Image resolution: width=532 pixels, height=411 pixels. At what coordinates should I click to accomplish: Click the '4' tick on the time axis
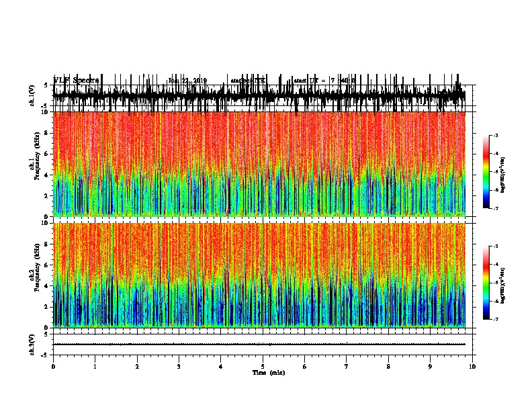point(221,367)
